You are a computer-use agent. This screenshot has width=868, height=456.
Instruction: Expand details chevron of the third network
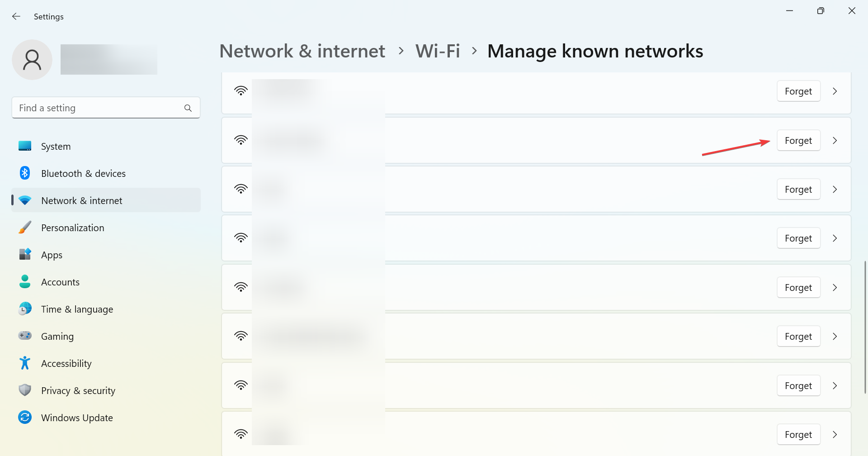coord(835,190)
